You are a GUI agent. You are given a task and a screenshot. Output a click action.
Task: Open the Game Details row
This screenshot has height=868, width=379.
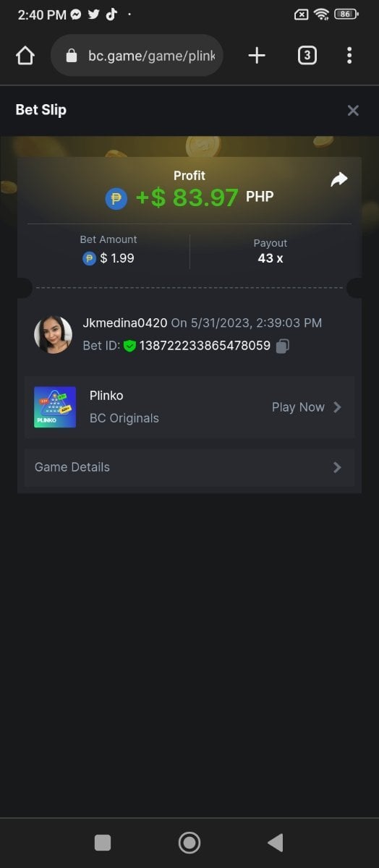[189, 467]
